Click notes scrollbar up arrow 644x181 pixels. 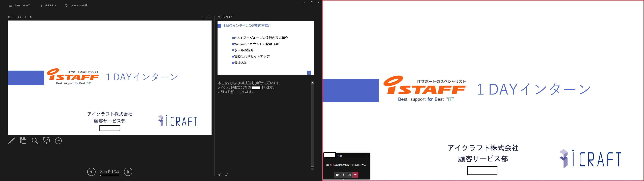[x=312, y=82]
